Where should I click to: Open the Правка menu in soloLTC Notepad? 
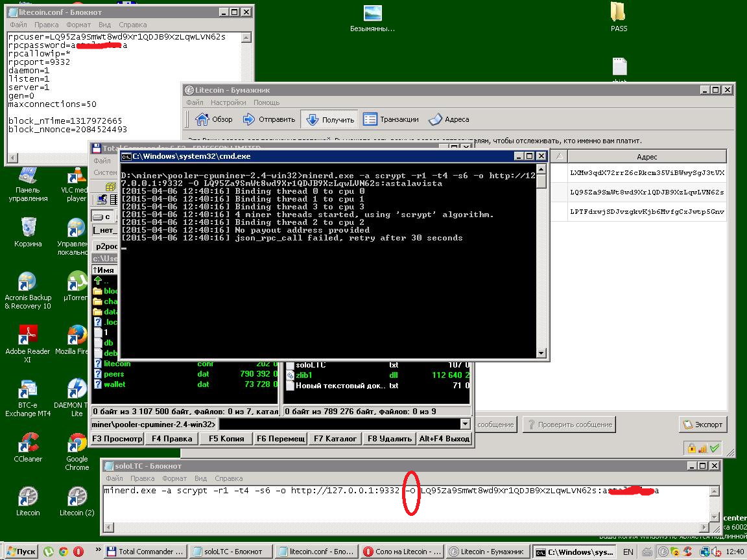click(x=142, y=478)
